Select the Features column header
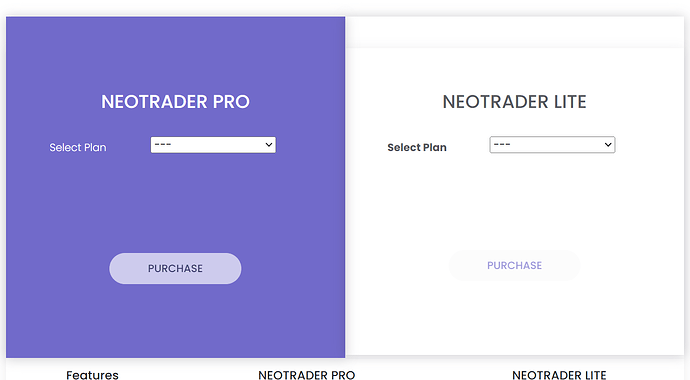690x380 pixels. click(92, 375)
